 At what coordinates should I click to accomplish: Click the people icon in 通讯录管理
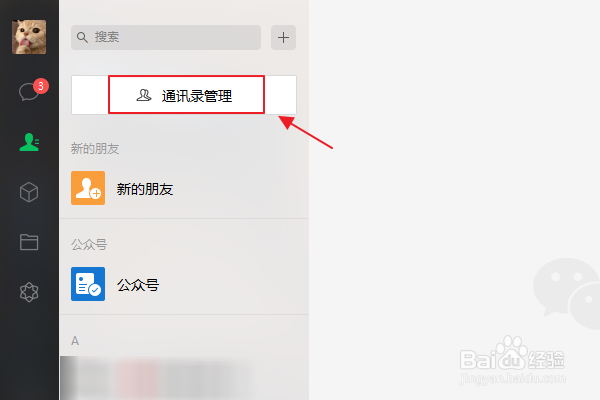[144, 95]
